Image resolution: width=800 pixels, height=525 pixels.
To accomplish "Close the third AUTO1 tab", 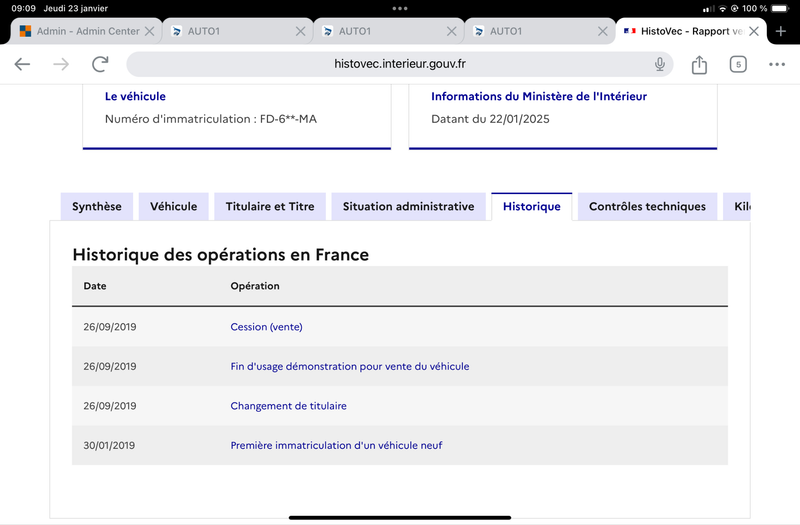I will point(603,31).
